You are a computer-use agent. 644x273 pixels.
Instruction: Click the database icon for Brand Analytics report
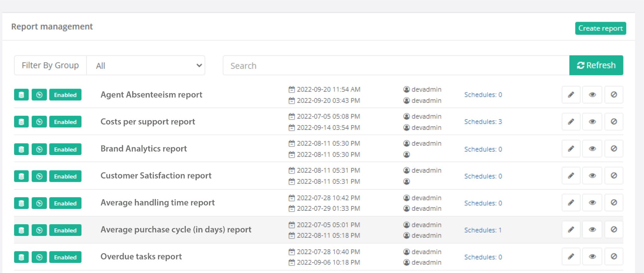tap(21, 149)
